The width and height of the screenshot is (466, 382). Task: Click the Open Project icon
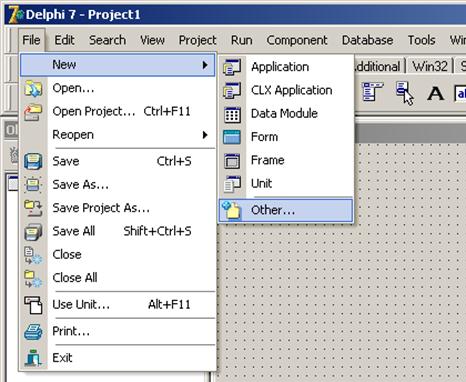click(x=33, y=112)
